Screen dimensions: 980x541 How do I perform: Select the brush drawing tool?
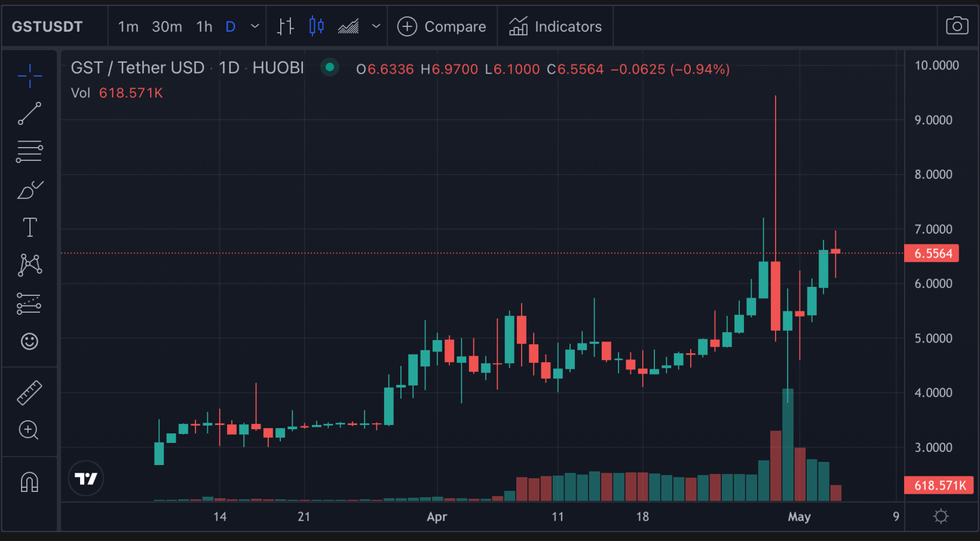coord(29,190)
